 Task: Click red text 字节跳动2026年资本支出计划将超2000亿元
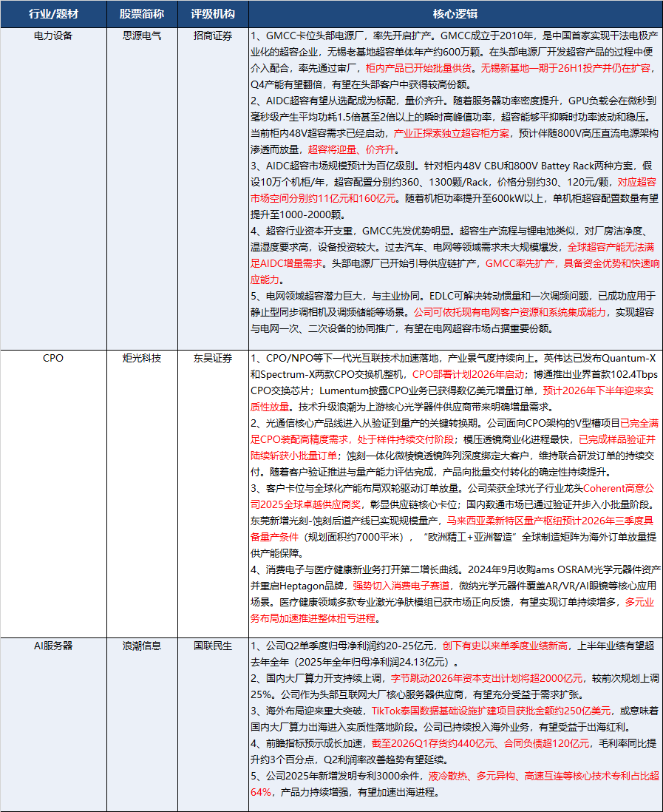(x=486, y=678)
